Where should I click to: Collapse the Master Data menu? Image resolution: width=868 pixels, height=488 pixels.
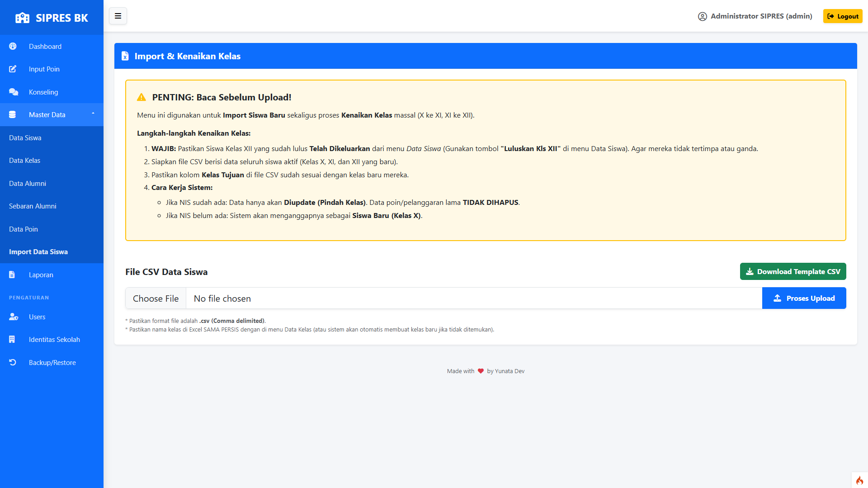point(47,115)
